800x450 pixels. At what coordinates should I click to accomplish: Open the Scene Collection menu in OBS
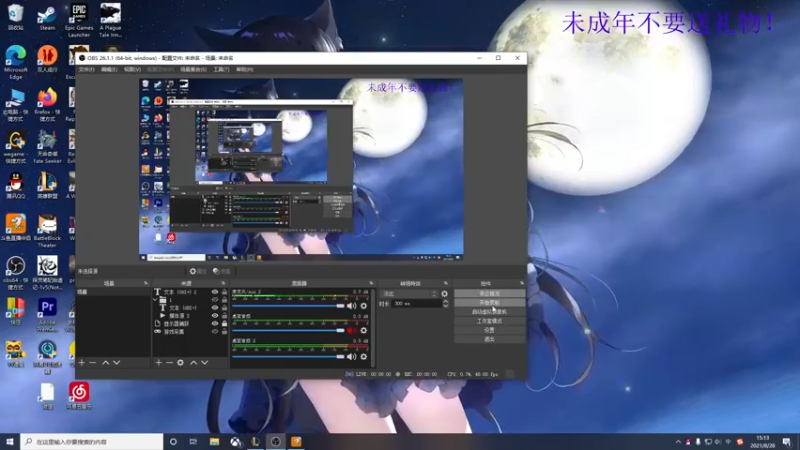(193, 69)
